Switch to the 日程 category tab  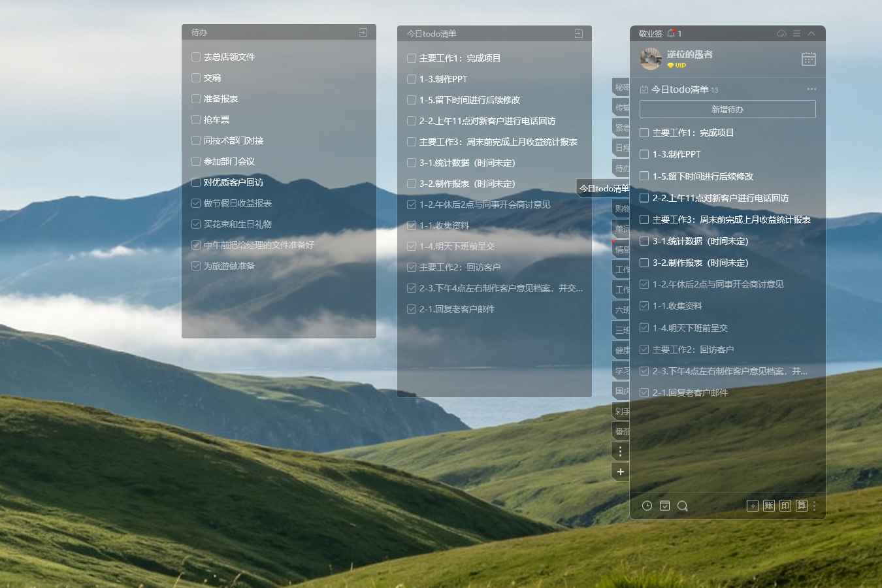[621, 148]
